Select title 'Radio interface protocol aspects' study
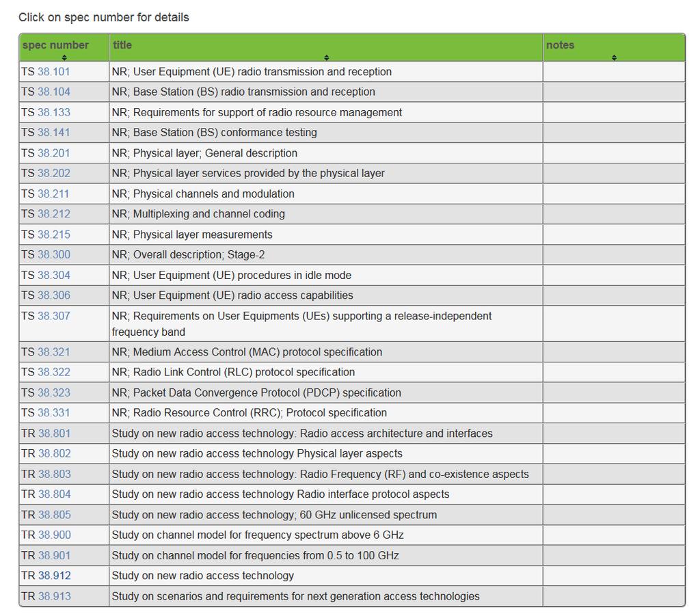700x614 pixels. [x=280, y=494]
